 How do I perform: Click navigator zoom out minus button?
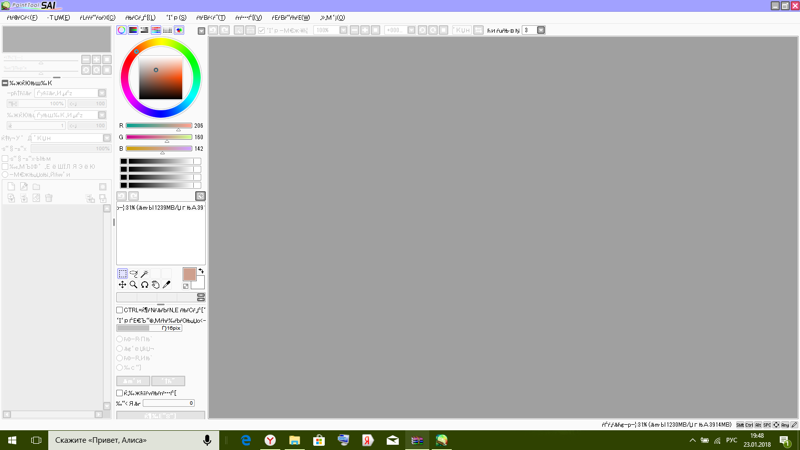click(86, 60)
